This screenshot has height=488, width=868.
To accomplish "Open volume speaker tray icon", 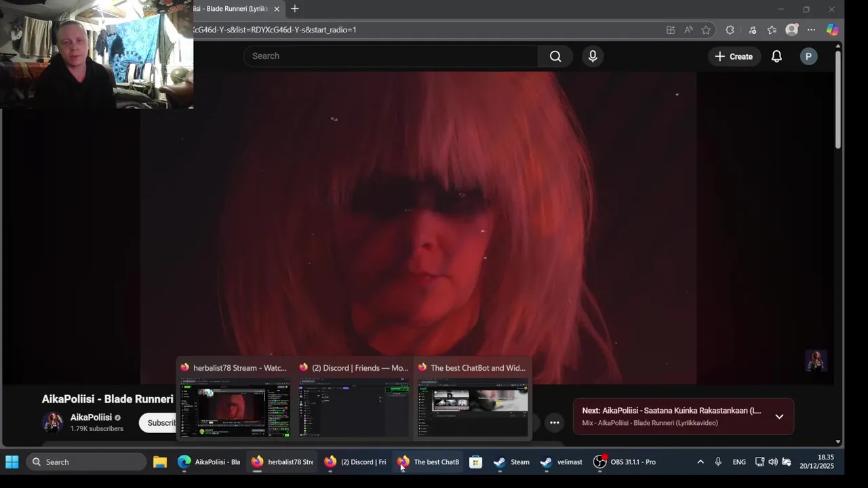I will pyautogui.click(x=773, y=462).
